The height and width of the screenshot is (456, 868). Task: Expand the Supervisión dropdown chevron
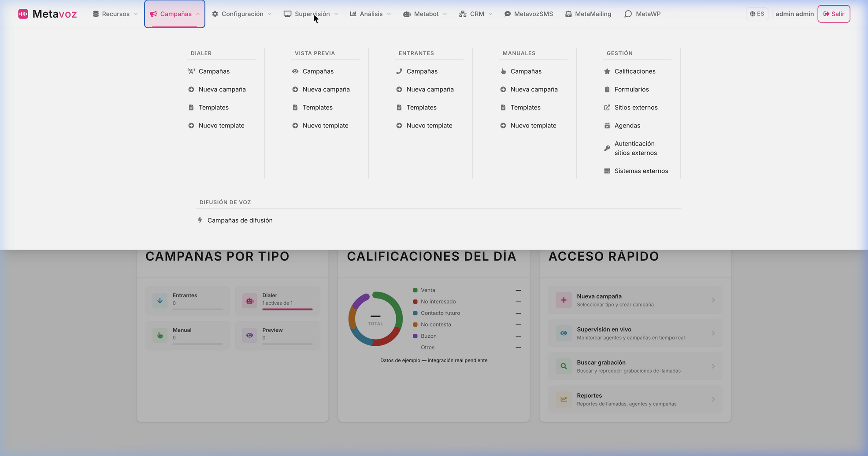pos(336,14)
